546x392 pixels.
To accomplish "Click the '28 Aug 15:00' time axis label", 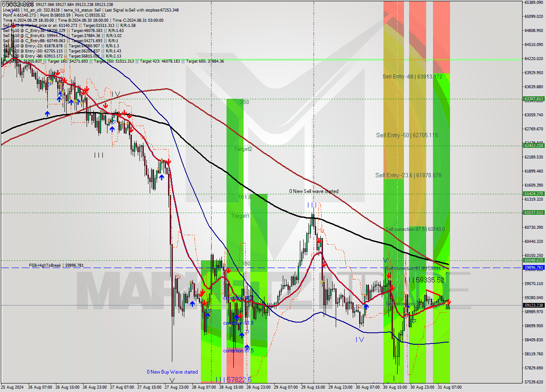I will click(x=231, y=387).
